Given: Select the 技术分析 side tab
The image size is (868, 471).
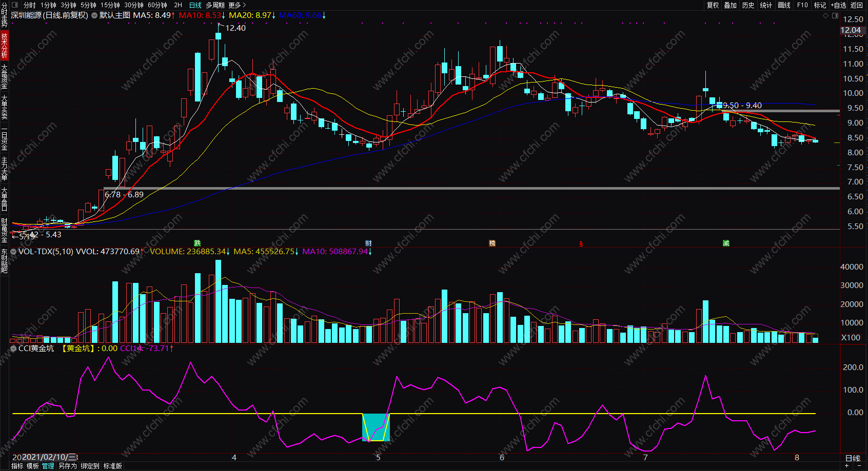Looking at the screenshot, I should pos(4,45).
